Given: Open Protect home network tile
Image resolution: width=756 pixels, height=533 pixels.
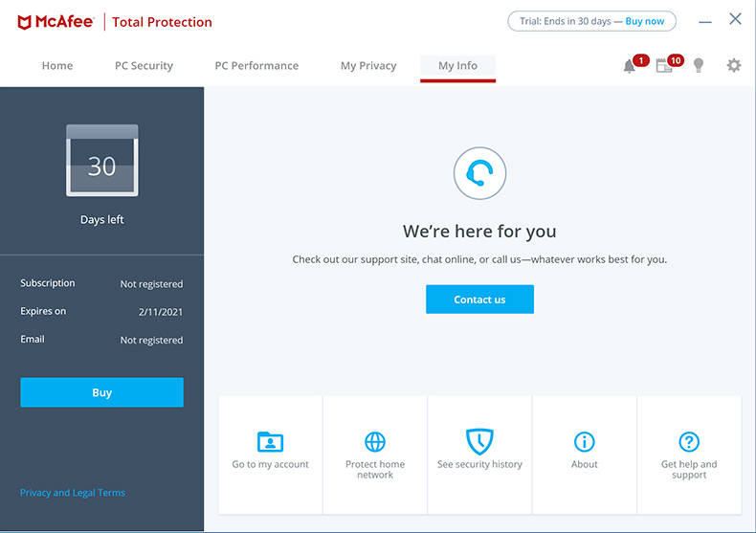Looking at the screenshot, I should pyautogui.click(x=375, y=455).
